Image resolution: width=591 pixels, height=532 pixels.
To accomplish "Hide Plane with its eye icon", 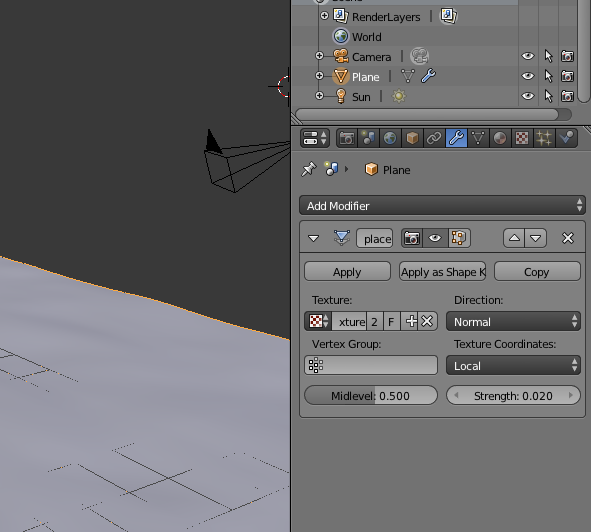I will (528, 76).
